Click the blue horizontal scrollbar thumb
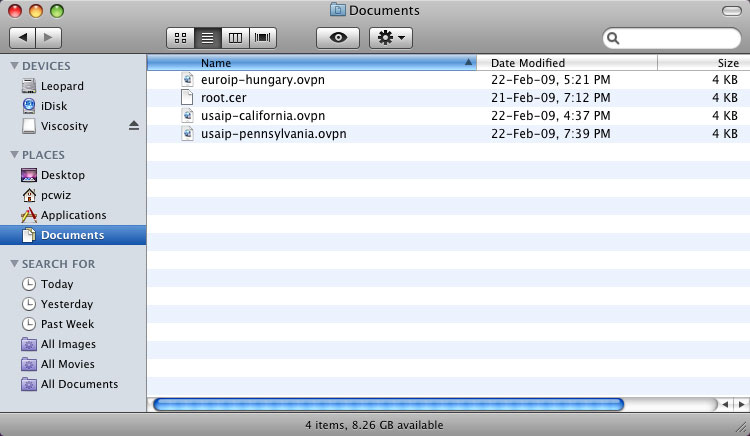This screenshot has height=436, width=750. click(x=388, y=404)
